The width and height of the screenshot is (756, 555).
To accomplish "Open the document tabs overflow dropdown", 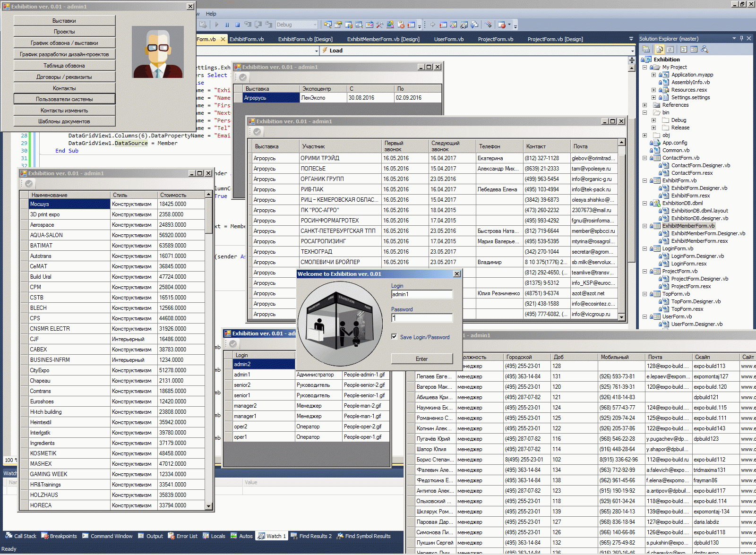I will pos(631,39).
